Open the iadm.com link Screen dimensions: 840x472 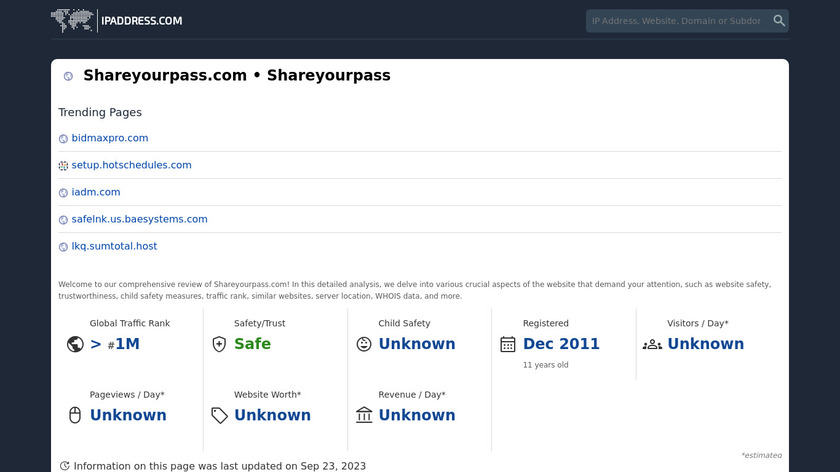(96, 192)
